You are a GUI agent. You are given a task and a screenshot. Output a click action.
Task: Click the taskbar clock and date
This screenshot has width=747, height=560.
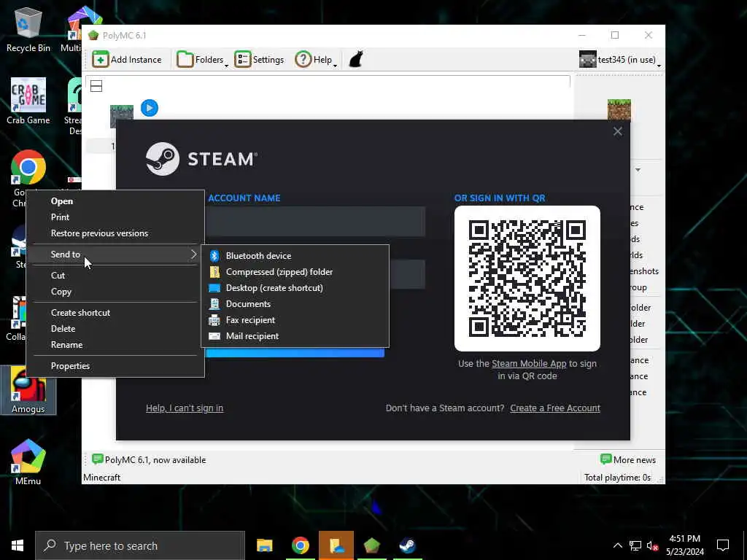click(684, 545)
